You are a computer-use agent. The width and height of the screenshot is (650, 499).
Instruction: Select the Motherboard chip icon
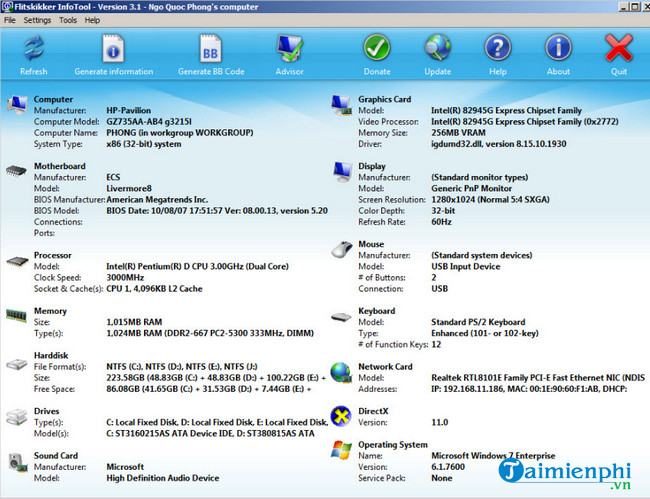[x=16, y=170]
